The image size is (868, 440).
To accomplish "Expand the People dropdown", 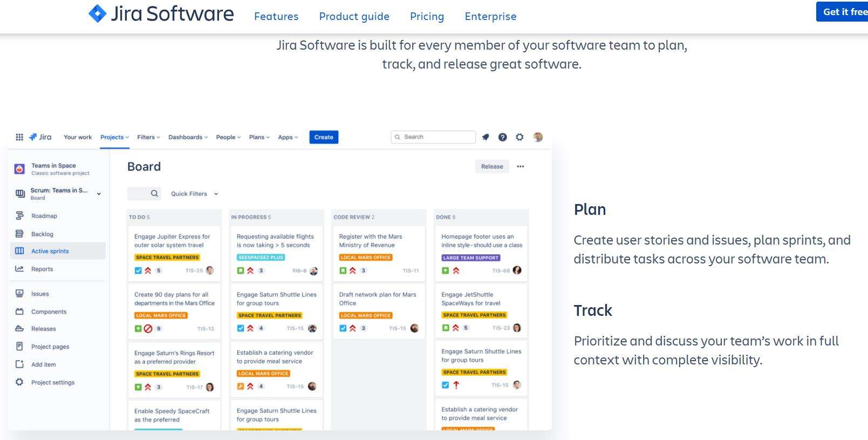I will pos(228,137).
